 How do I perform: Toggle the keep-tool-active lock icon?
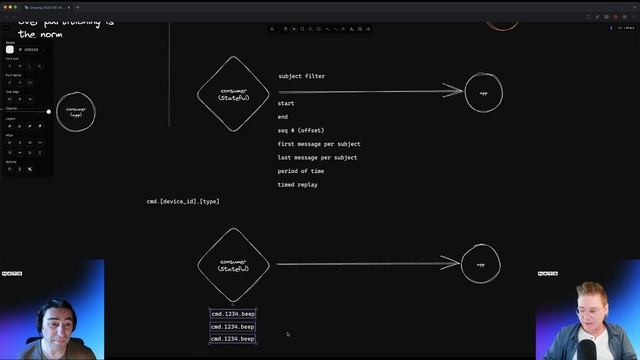[x=272, y=29]
